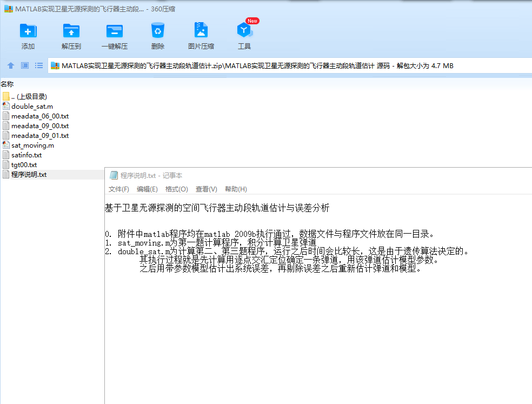Image resolution: width=532 pixels, height=404 pixels.
Task: Open the 格式(O) menu in Notepad
Action: pyautogui.click(x=176, y=189)
